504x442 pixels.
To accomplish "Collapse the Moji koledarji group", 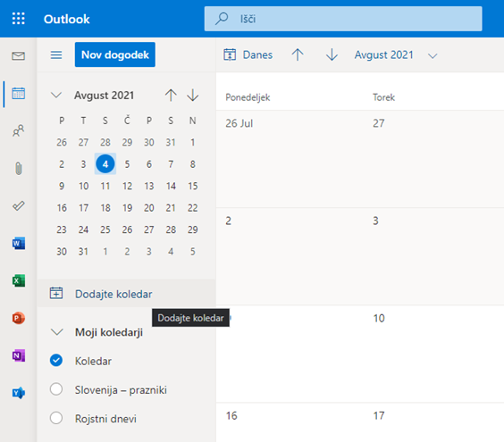I will [56, 332].
